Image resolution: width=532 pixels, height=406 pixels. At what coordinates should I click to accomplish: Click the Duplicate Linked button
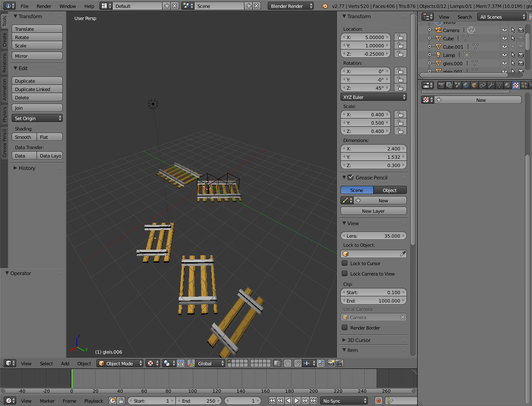(37, 89)
